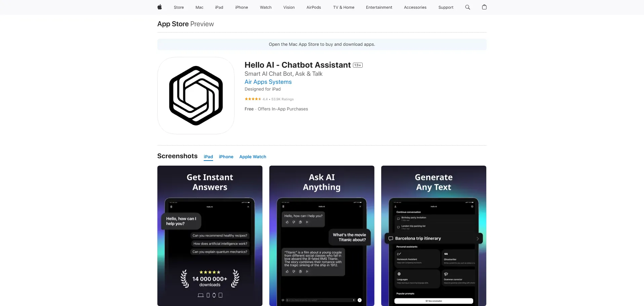
Task: Select the Entertainment navigation item
Action: click(379, 7)
